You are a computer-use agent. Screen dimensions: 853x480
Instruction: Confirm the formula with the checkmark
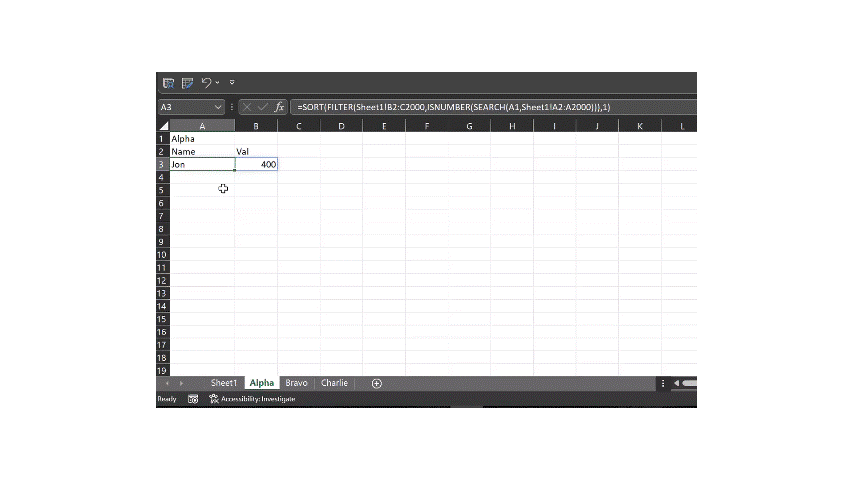(x=263, y=107)
